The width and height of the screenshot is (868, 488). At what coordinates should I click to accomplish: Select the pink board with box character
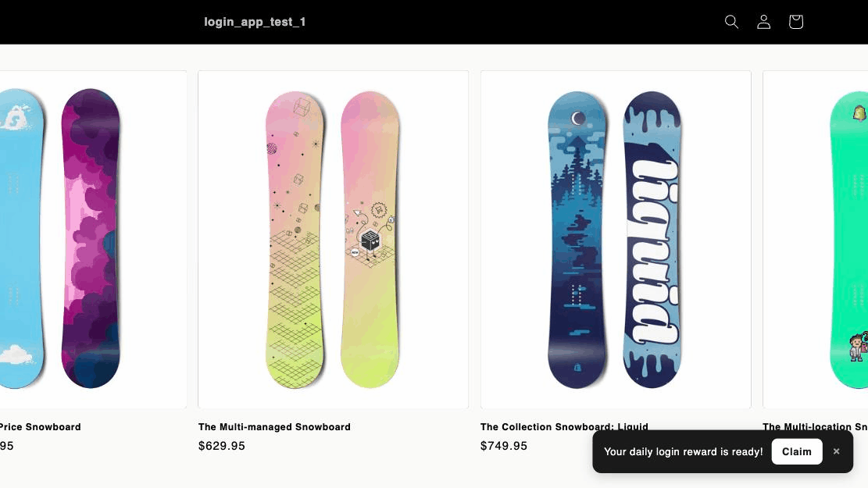click(370, 240)
